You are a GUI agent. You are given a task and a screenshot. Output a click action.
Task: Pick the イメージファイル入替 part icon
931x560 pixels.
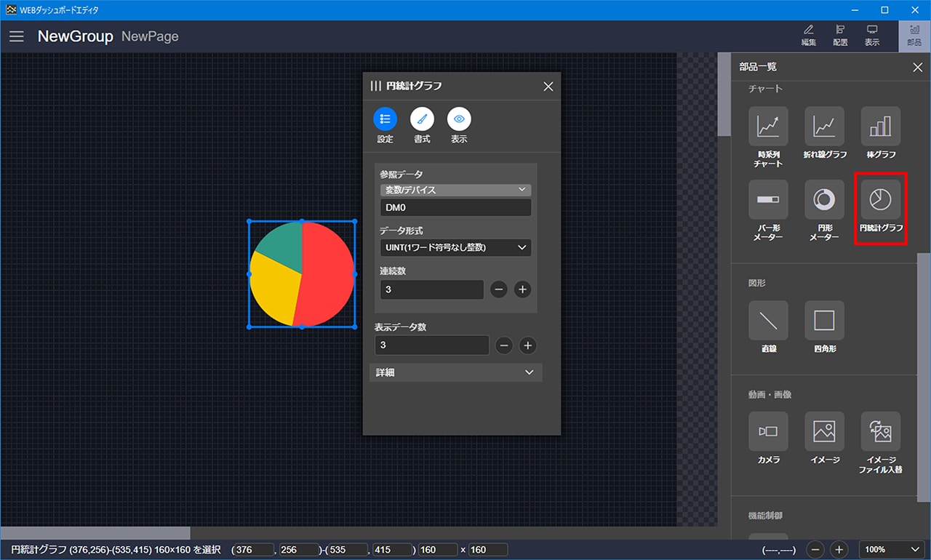(x=880, y=431)
